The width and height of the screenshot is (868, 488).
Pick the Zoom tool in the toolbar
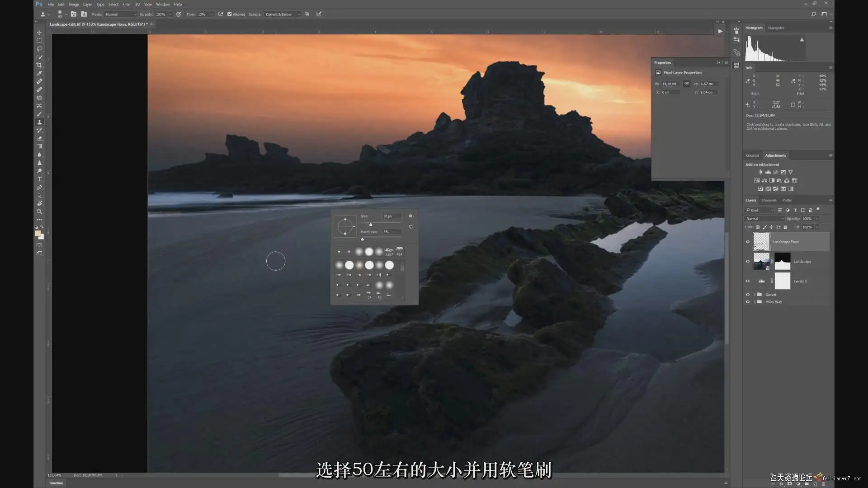pyautogui.click(x=39, y=211)
